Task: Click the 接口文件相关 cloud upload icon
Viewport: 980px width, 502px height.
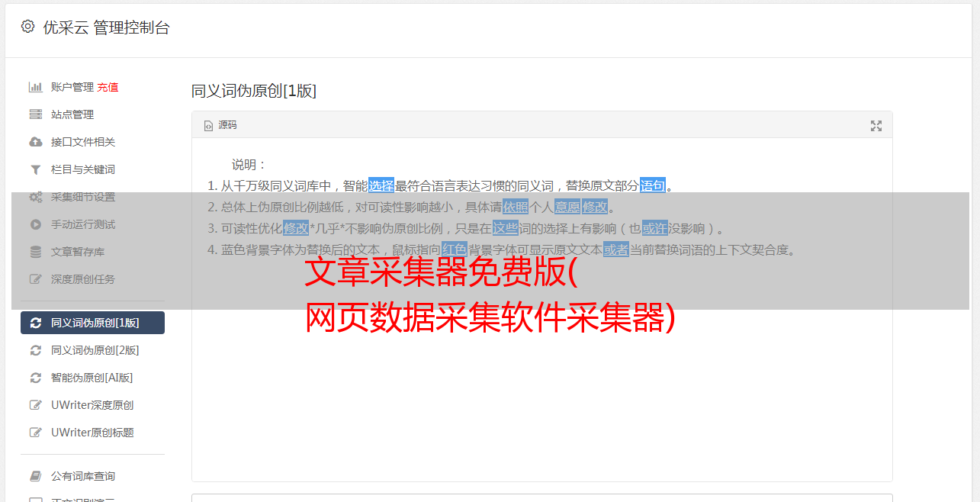Action: [x=35, y=142]
